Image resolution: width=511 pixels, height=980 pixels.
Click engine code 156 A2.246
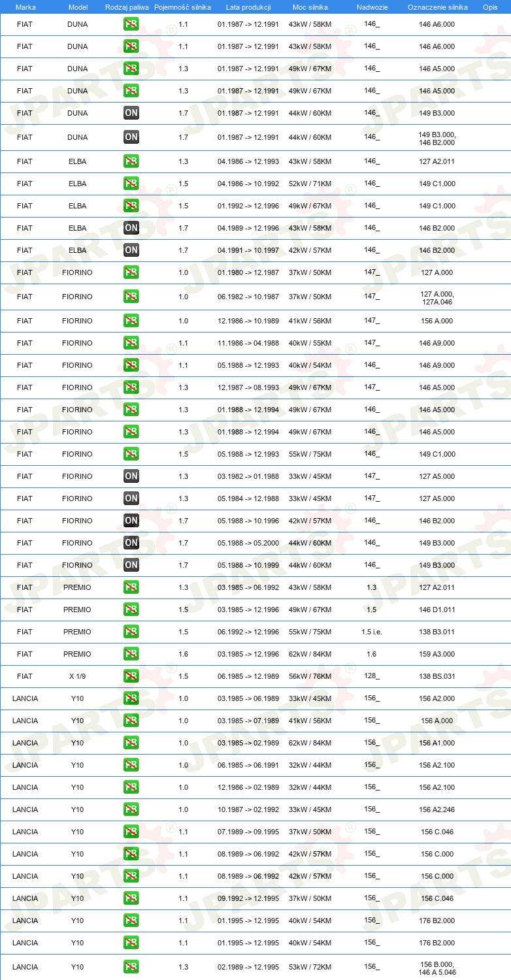[x=437, y=809]
